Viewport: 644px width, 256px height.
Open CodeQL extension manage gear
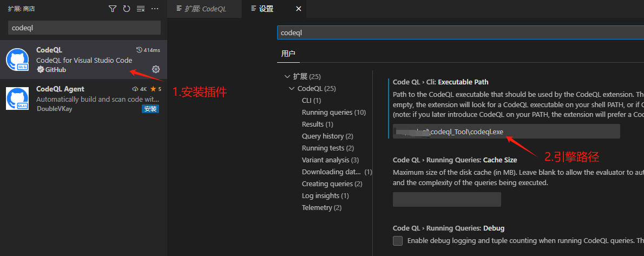click(x=156, y=69)
